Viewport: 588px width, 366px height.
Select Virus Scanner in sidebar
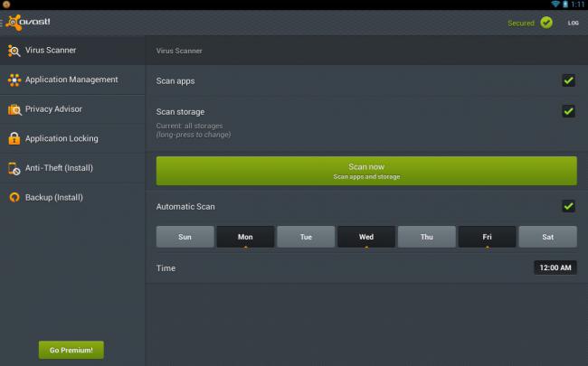pos(72,51)
